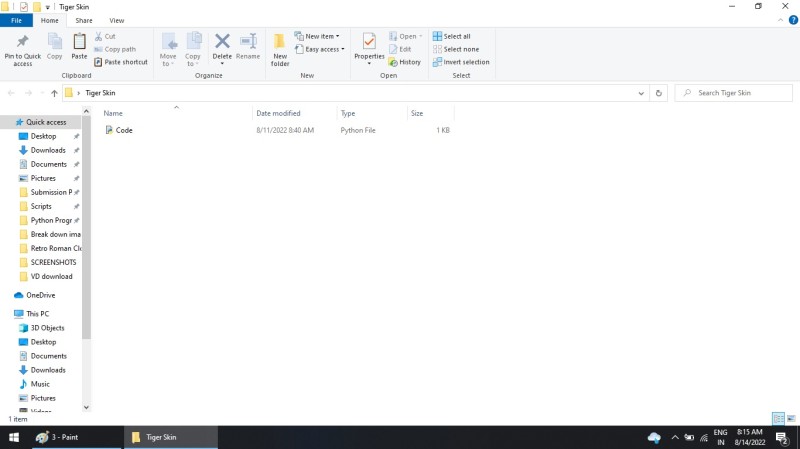
Task: Open the Scripts folder
Action: 41,206
